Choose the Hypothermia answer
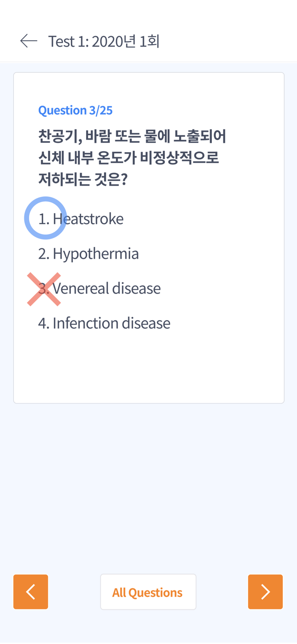The width and height of the screenshot is (297, 644). coord(96,254)
